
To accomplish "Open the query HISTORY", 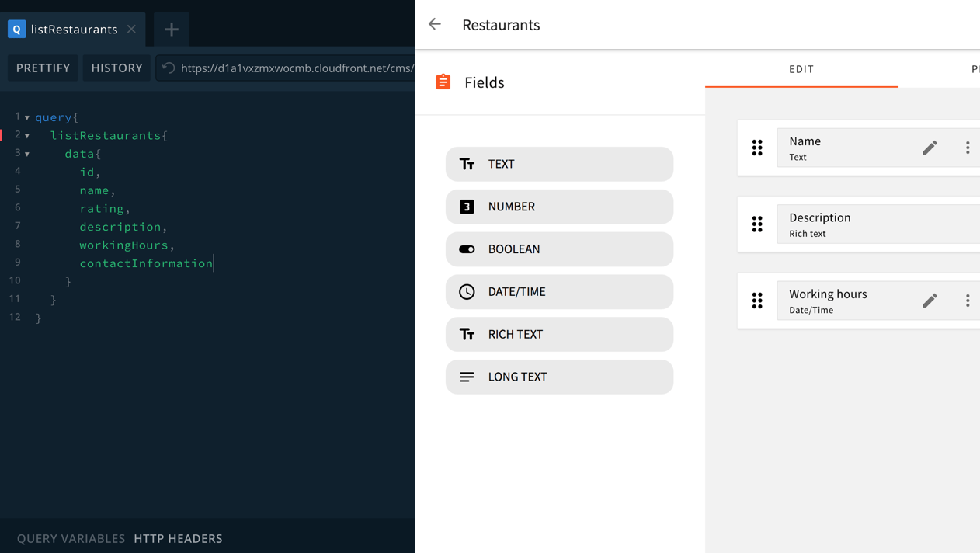I will click(x=116, y=68).
